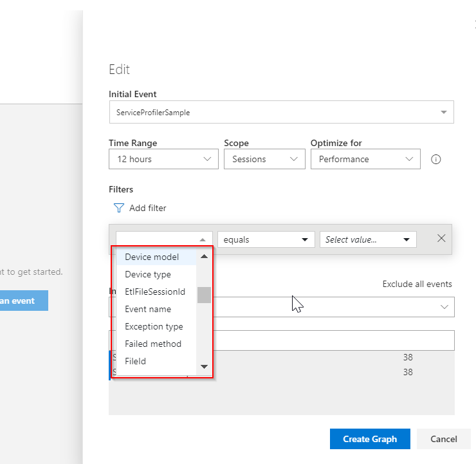
Task: Pick EtlFileSessionId from the list
Action: 155,292
